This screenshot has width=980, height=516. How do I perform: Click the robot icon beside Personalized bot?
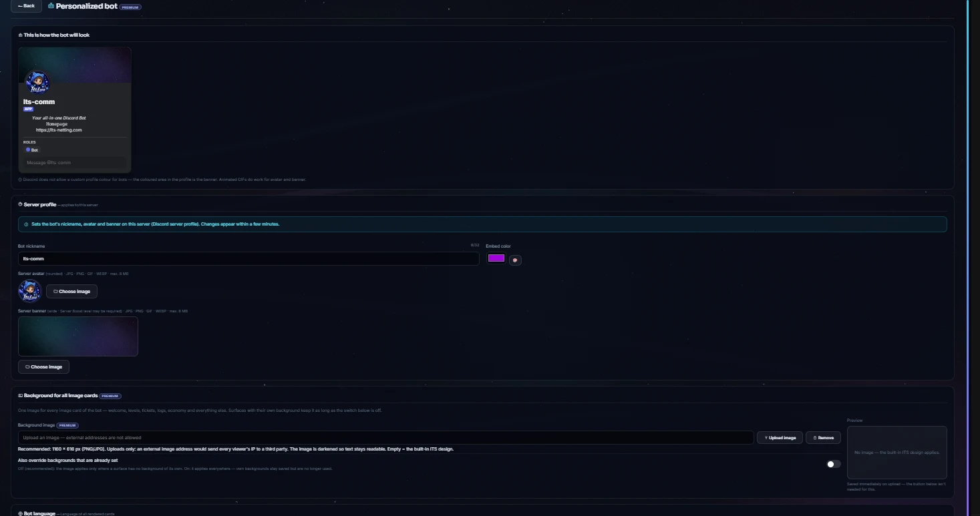coord(51,6)
